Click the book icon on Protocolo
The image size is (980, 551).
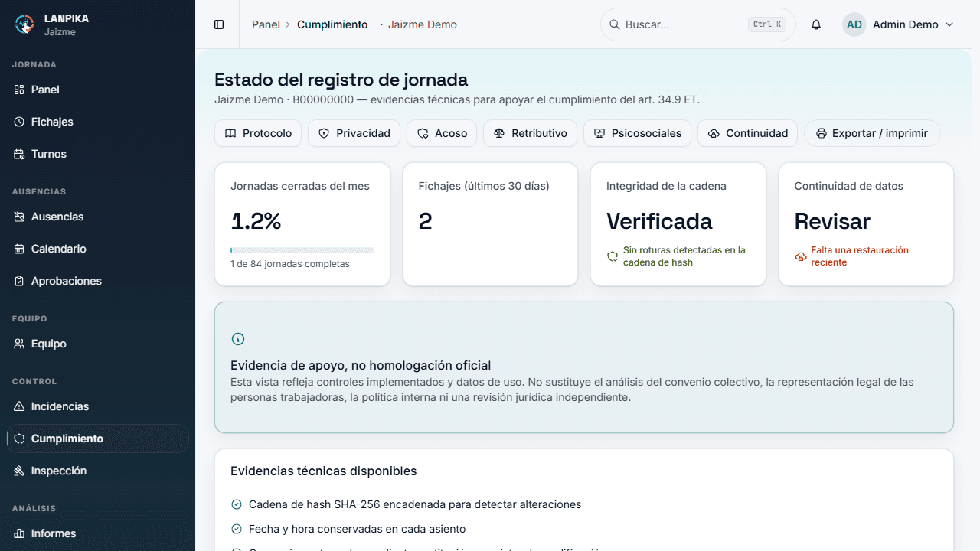tap(230, 133)
